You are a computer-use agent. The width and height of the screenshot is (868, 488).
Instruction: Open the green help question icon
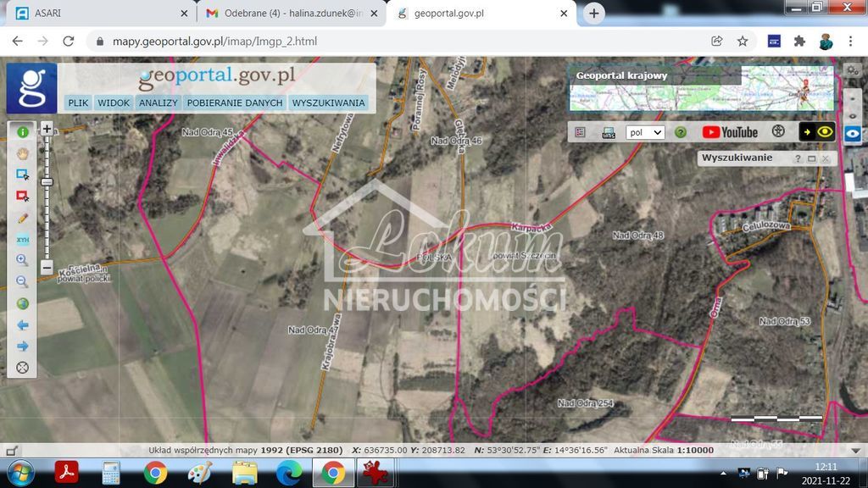[x=680, y=132]
